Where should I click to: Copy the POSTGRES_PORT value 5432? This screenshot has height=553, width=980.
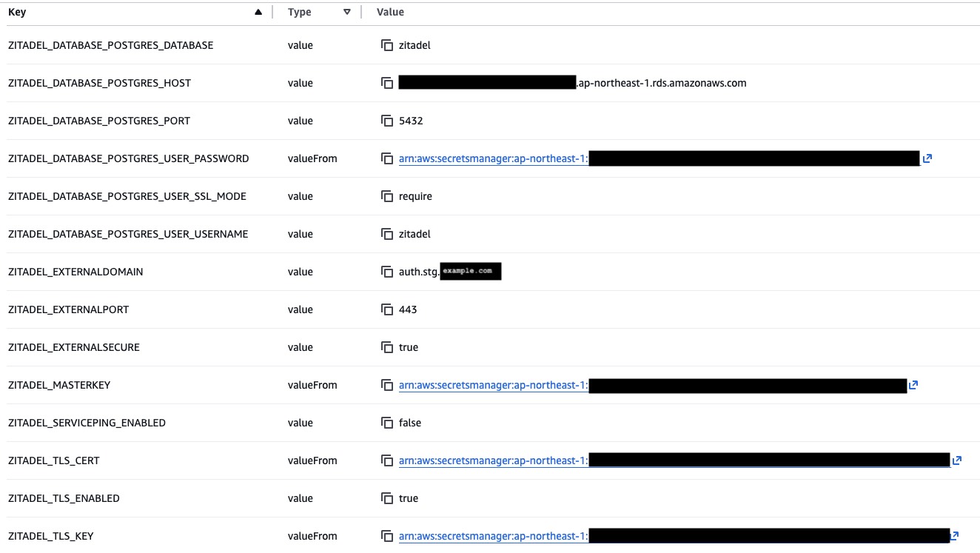pyautogui.click(x=386, y=121)
